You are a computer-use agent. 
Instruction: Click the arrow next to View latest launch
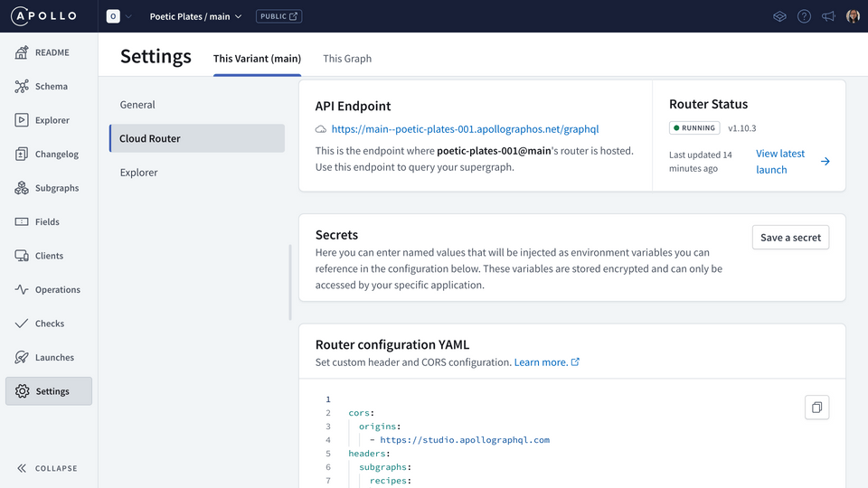coord(825,162)
